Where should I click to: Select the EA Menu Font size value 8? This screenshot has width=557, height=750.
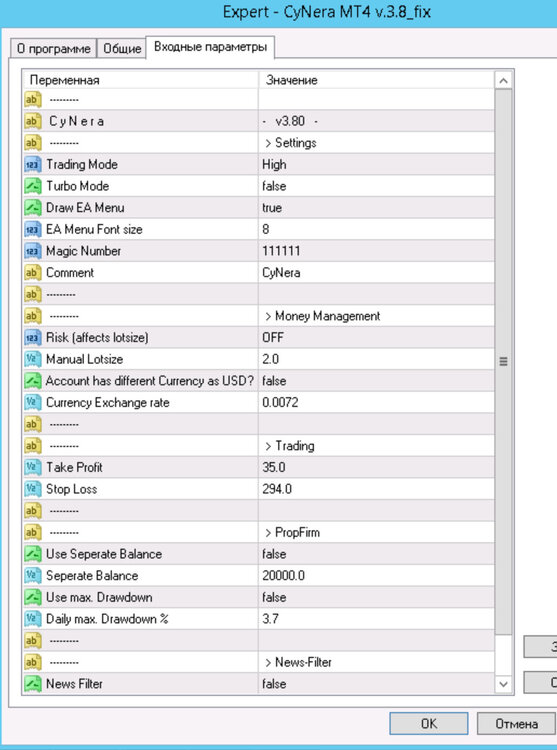265,230
